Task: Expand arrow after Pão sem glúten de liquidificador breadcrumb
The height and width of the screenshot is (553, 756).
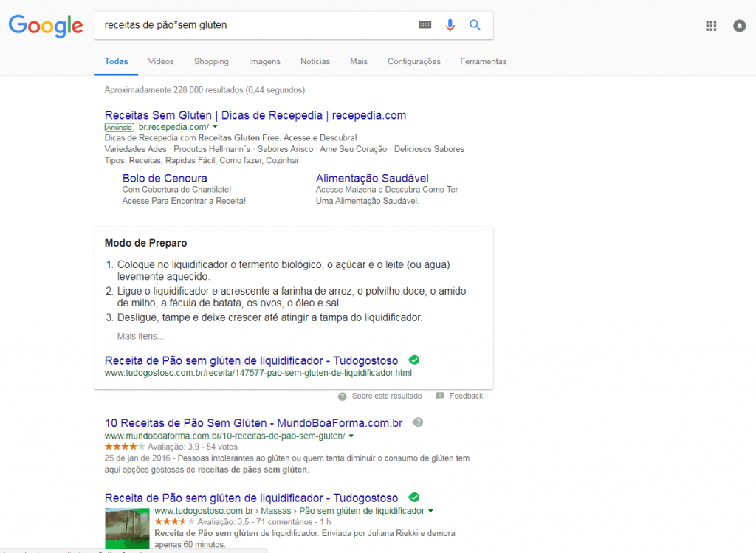Action: (x=430, y=511)
